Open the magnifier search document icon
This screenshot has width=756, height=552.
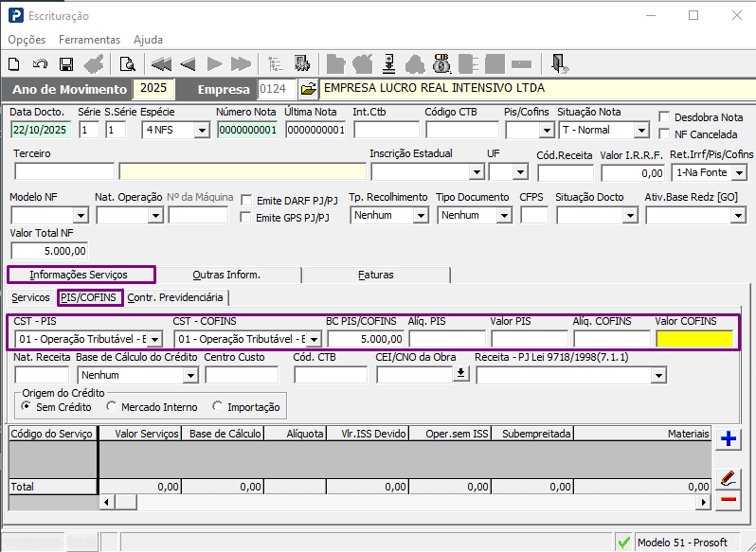click(127, 64)
